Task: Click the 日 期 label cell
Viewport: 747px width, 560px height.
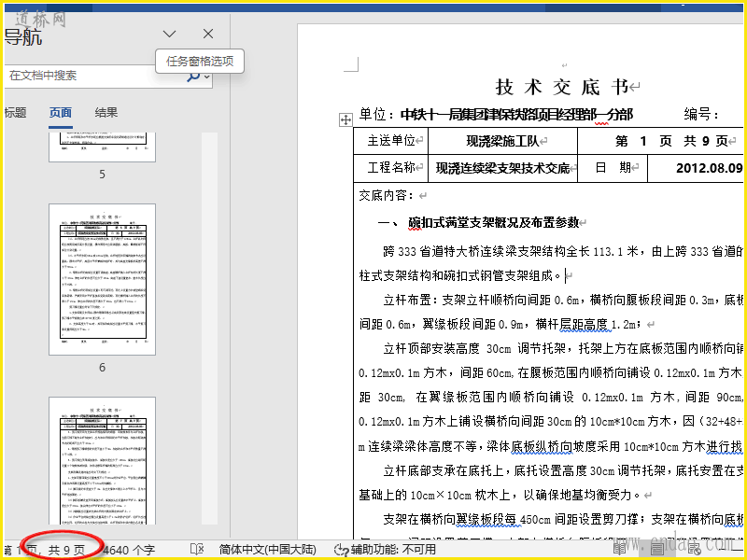Action: 613,168
